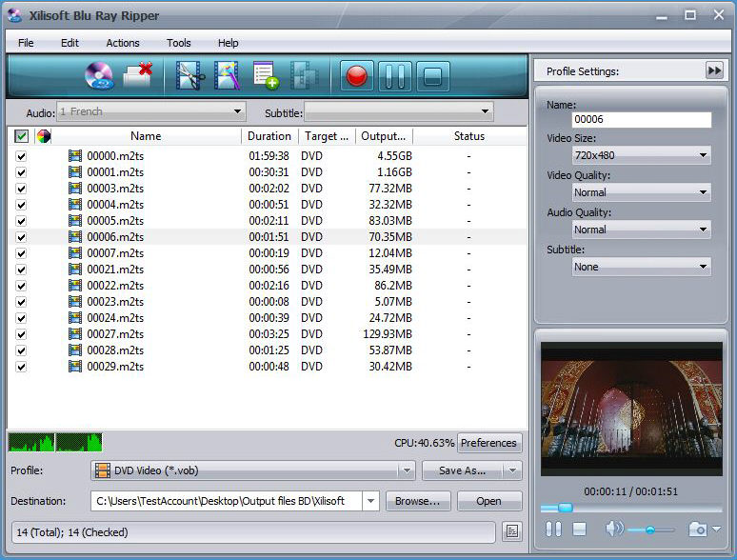Open the Video Quality Normal dropdown
This screenshot has width=737, height=560.
641,192
